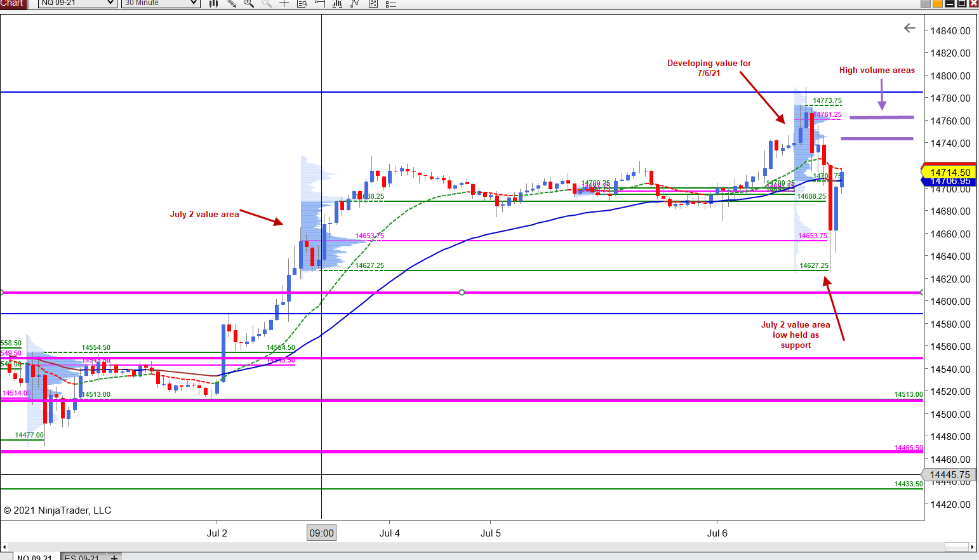Open the chart properties icon
This screenshot has height=560, width=979.
tap(373, 3)
